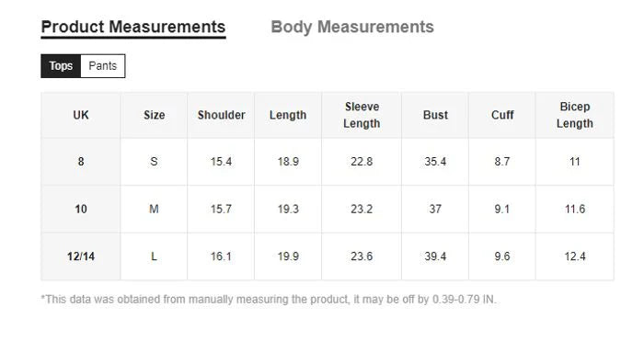Click the Bicep Length column header
The height and width of the screenshot is (341, 644).
[575, 115]
